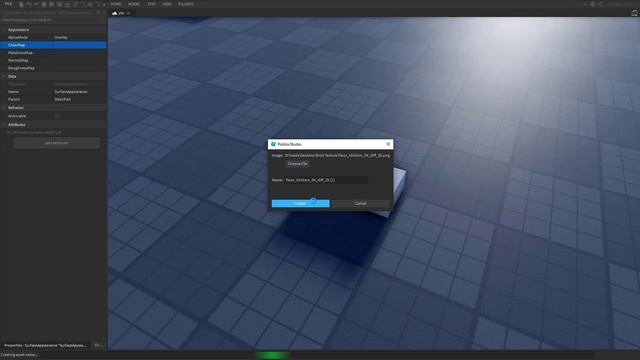Screen dimensions: 640x360
Task: Click the green progress bar in status bar
Action: 272,356
